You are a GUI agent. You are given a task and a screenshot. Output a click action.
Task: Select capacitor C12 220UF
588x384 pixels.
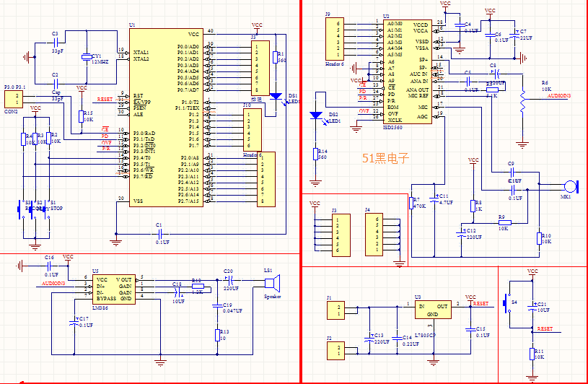461,233
